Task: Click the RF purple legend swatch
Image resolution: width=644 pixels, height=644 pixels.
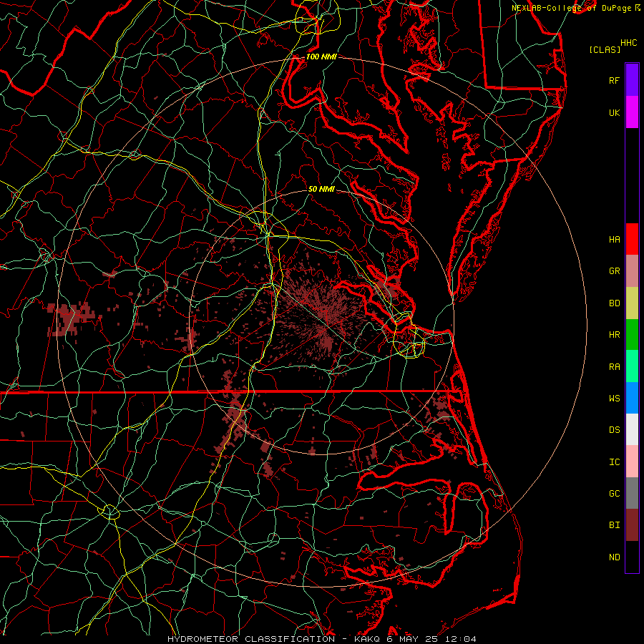Action: pos(632,80)
